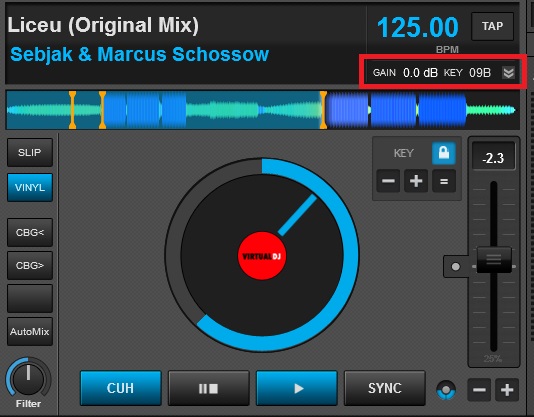Start AutoMix
Viewport: 534px width, 417px height.
click(30, 331)
